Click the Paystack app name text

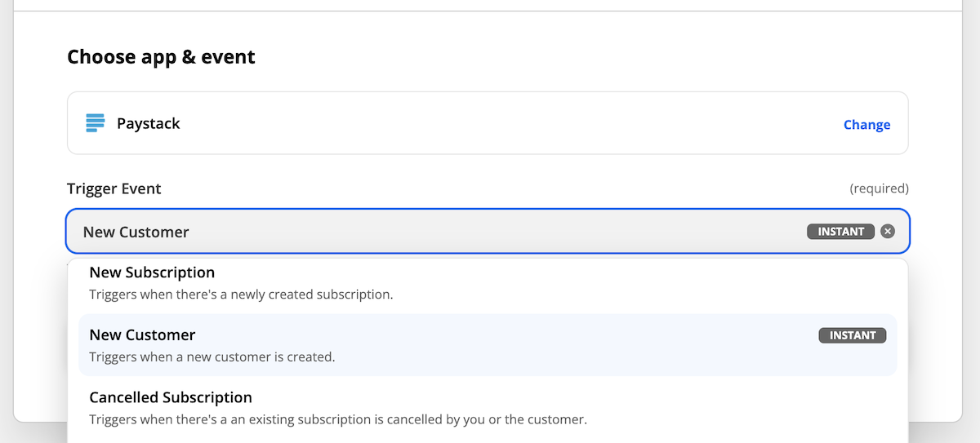point(149,124)
